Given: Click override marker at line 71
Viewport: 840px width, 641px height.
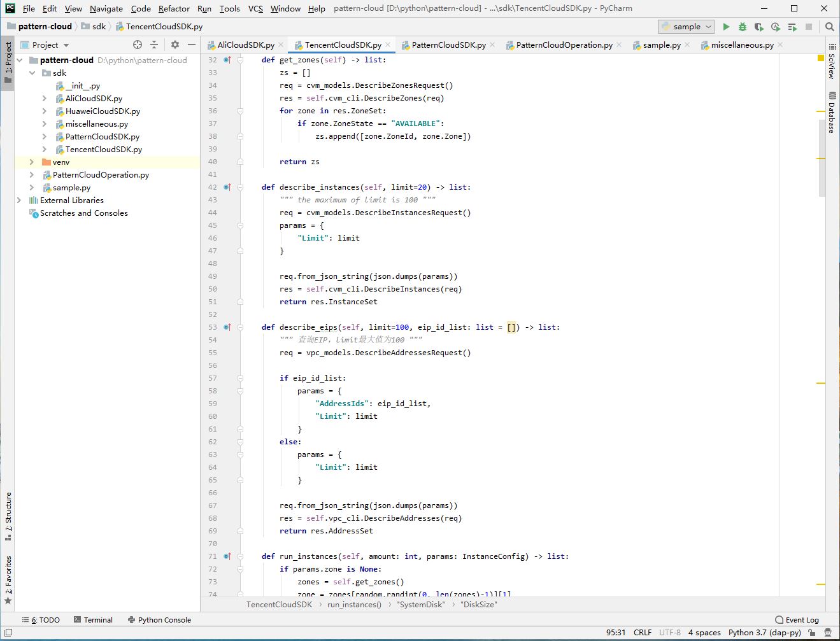Looking at the screenshot, I should [227, 556].
